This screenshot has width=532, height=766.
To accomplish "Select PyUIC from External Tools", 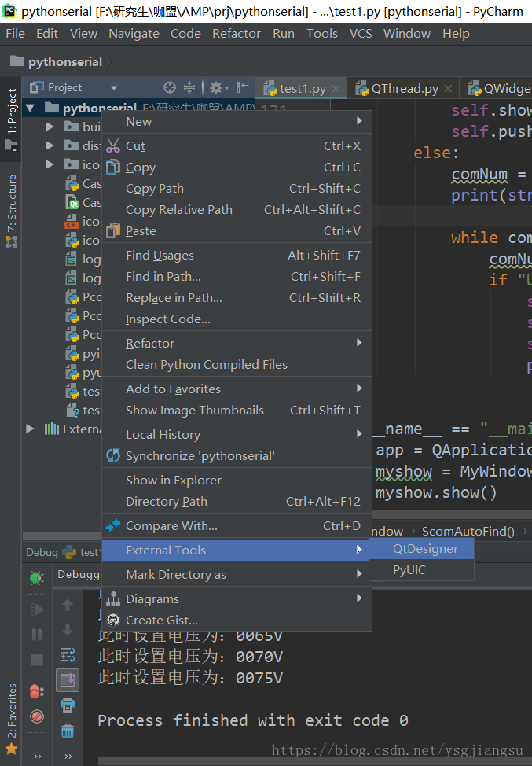I will tap(422, 569).
